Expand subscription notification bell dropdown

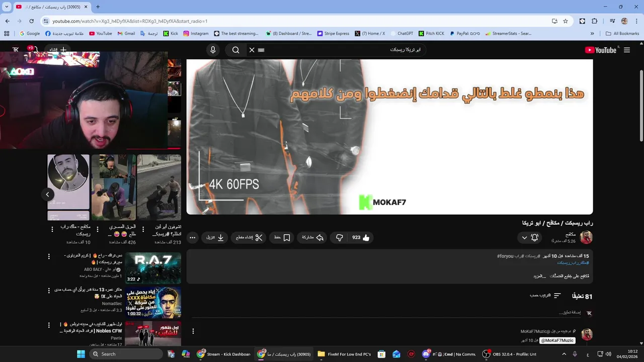(x=529, y=237)
